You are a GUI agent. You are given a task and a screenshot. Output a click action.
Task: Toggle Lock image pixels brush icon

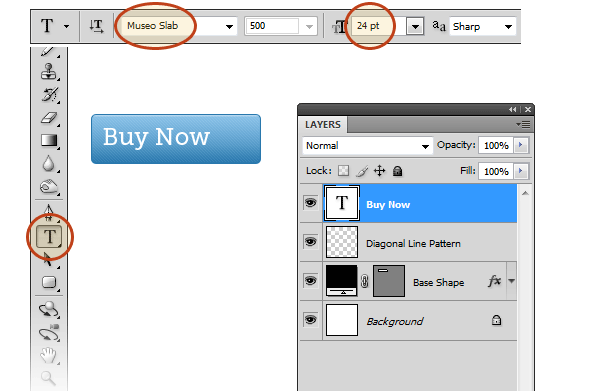click(362, 171)
